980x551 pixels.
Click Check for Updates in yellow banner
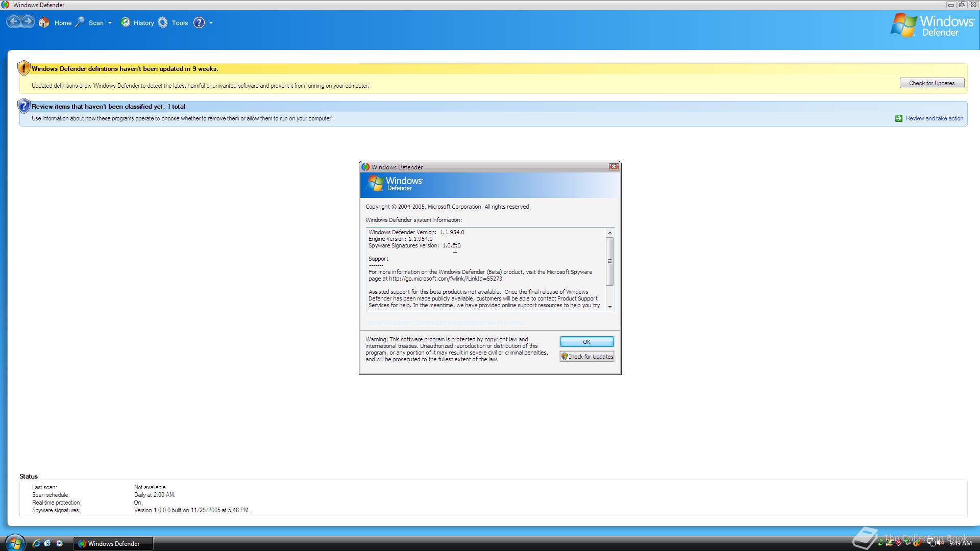[932, 83]
